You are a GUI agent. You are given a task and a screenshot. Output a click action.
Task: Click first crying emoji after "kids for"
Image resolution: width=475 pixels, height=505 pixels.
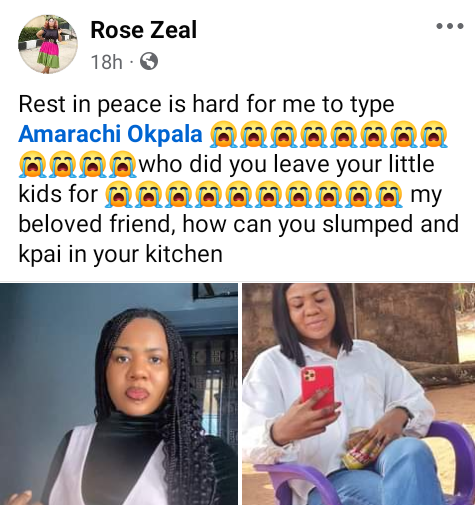coord(119,194)
